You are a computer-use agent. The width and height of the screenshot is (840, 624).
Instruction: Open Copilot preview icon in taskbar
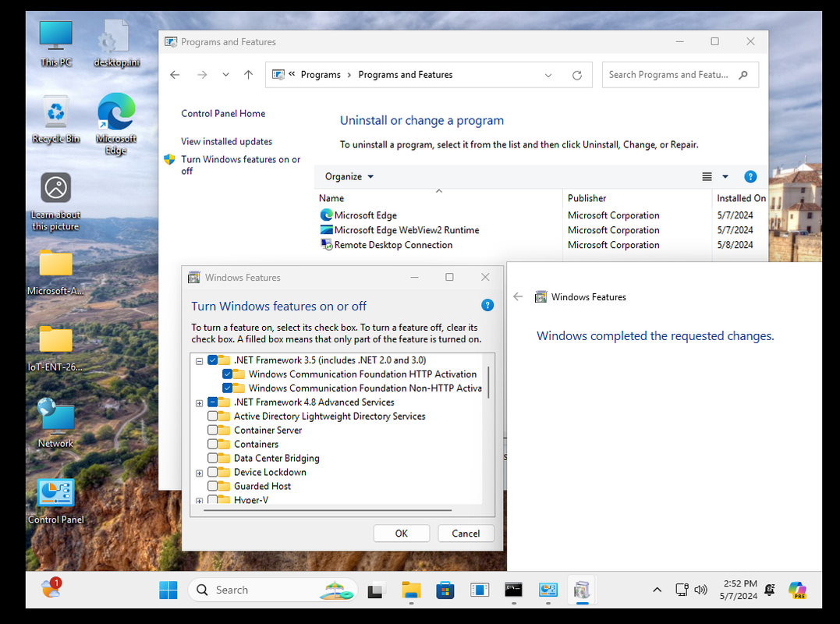coord(798,590)
